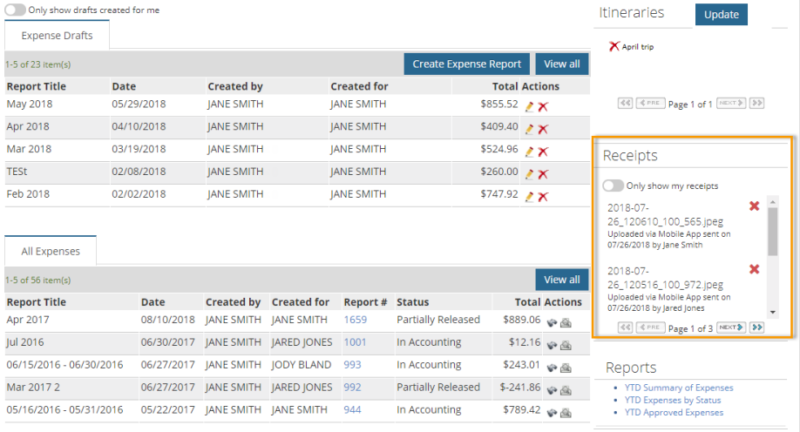
Task: Click View all for Expense Drafts
Action: click(x=562, y=64)
